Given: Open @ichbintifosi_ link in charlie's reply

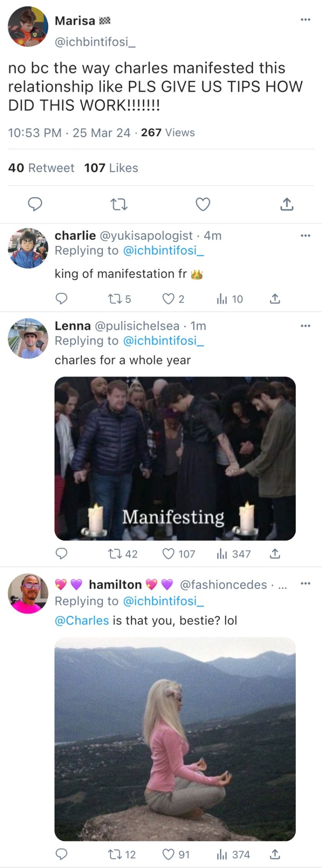Looking at the screenshot, I should coord(163,250).
